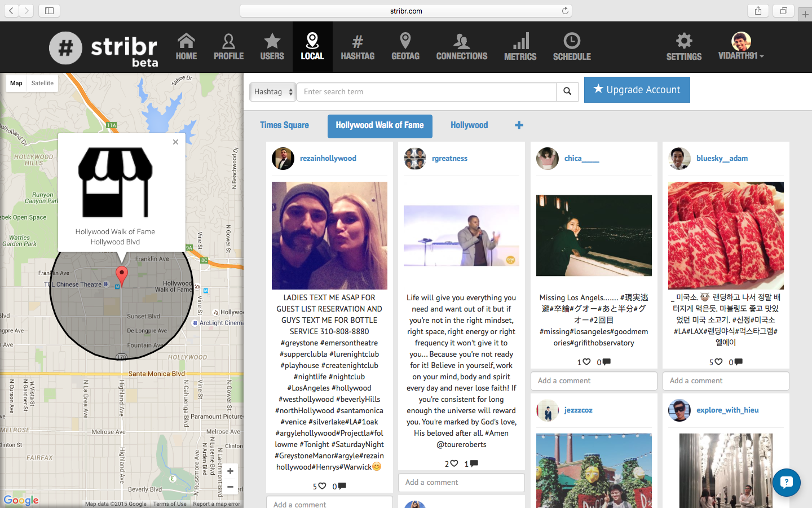Switch map to Satellite view
The width and height of the screenshot is (812, 508).
pos(42,83)
